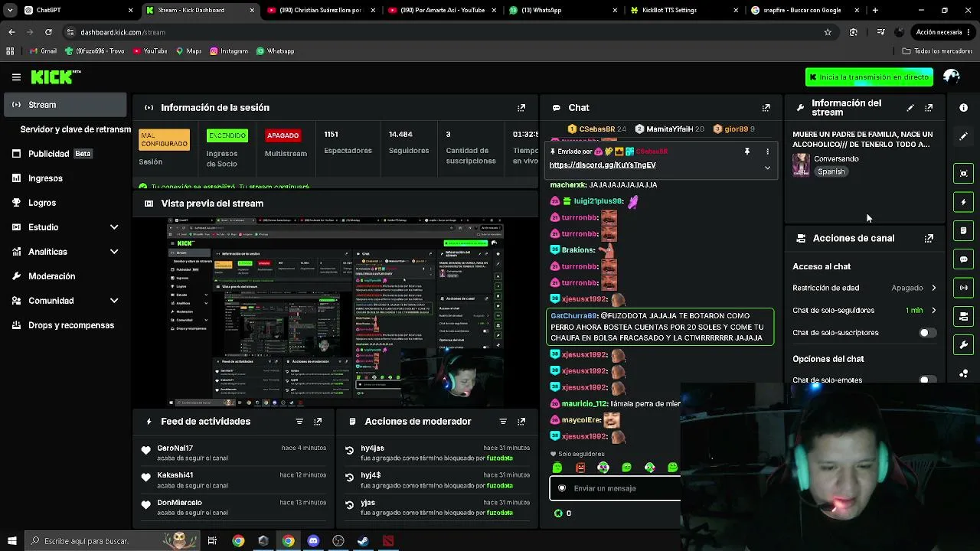Open Drops y recompensas in the sidebar
Viewport: 980px width, 551px height.
click(65, 325)
